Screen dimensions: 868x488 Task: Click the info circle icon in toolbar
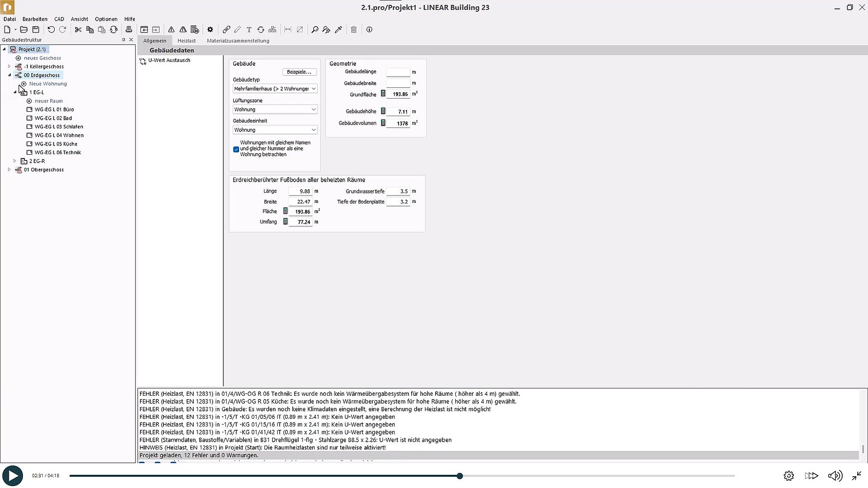(x=369, y=30)
